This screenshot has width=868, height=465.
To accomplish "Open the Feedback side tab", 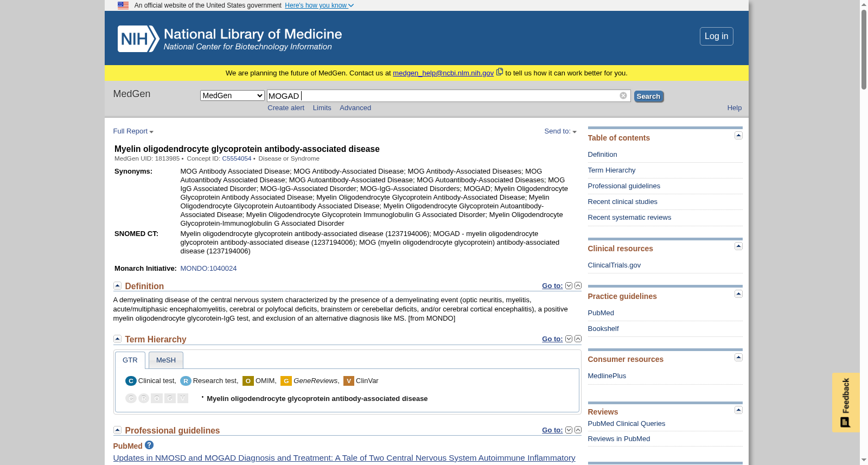I will 846,403.
